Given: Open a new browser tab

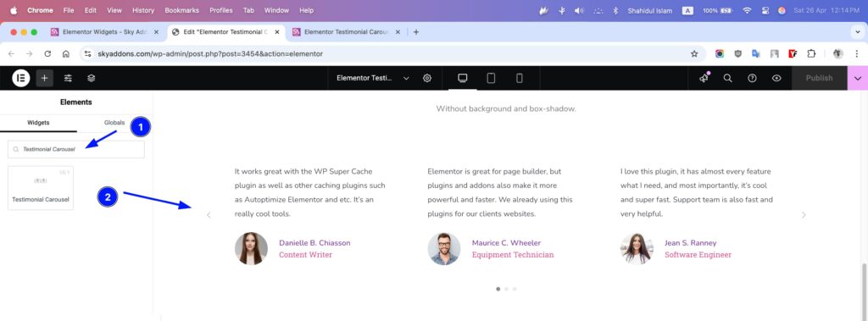Looking at the screenshot, I should (416, 32).
